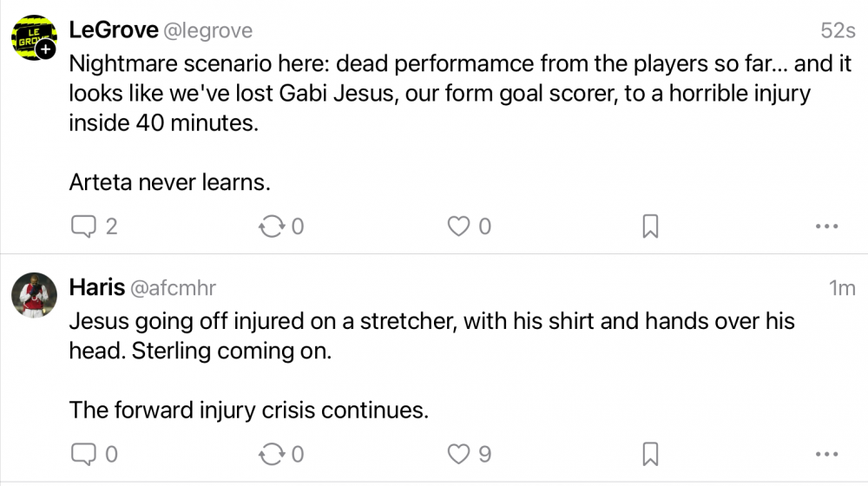Click the 1m timestamp on Haris's post
Image resolution: width=868 pixels, height=486 pixels.
(x=842, y=288)
